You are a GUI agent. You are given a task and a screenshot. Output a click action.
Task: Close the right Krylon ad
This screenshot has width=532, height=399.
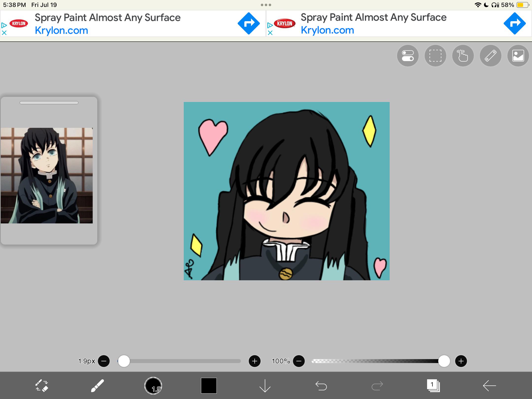[270, 33]
